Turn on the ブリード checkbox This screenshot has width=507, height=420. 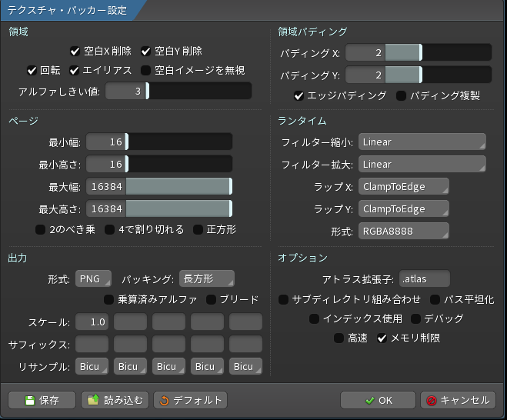click(x=211, y=300)
